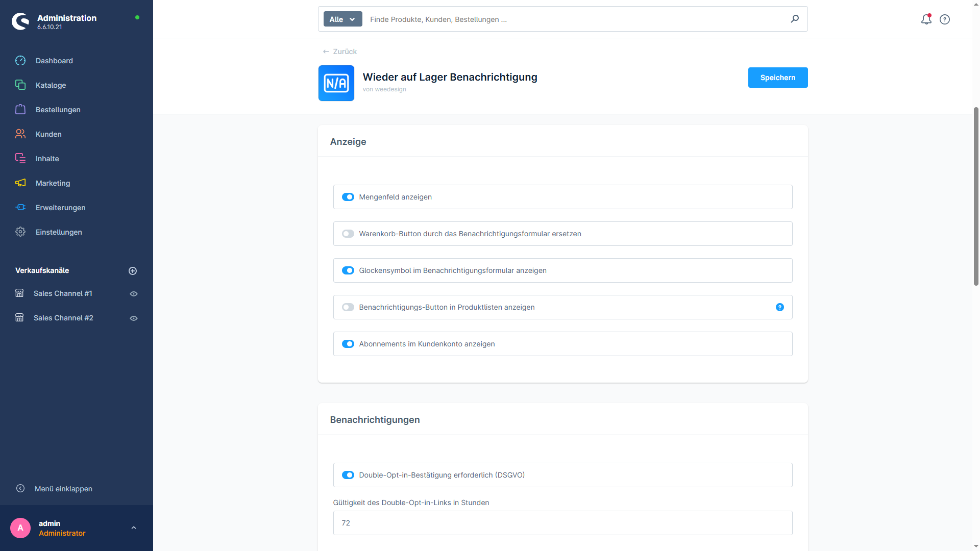Show help tooltip for Produktlisten button option
The image size is (980, 551).
pyautogui.click(x=780, y=307)
